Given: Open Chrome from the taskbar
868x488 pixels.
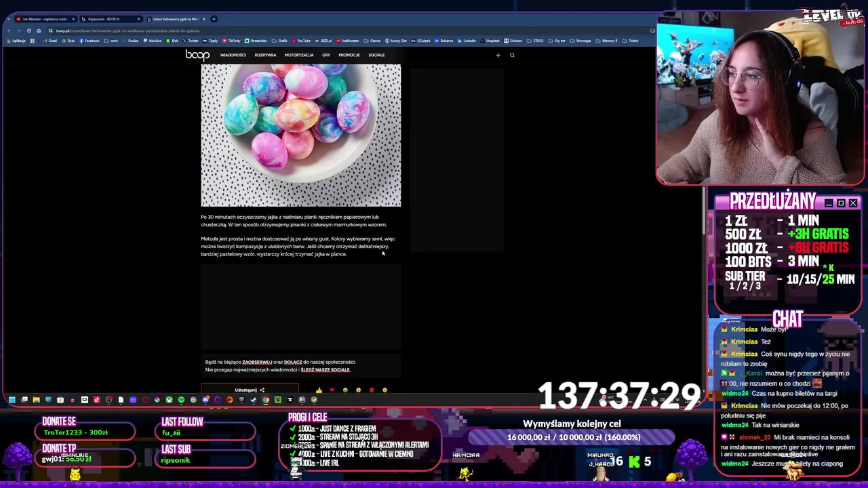Looking at the screenshot, I should tap(266, 400).
